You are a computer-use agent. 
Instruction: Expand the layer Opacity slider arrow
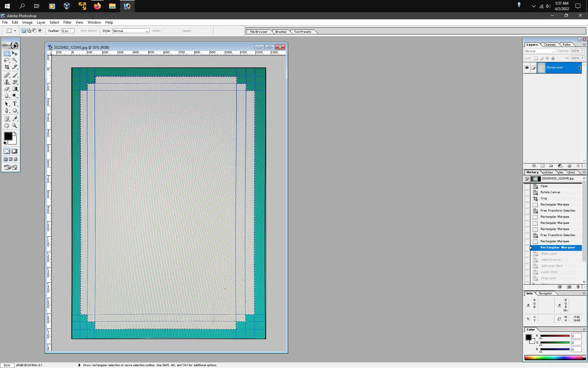[583, 51]
